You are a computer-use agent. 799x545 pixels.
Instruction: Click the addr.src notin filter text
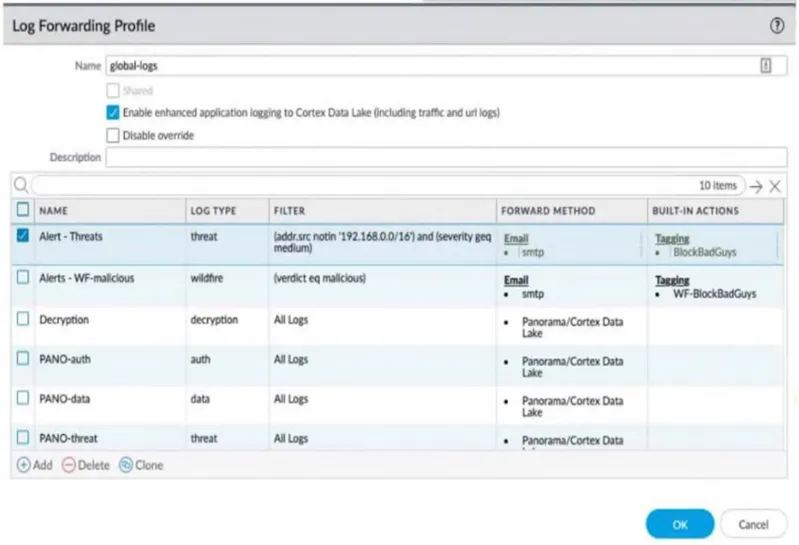pos(382,242)
